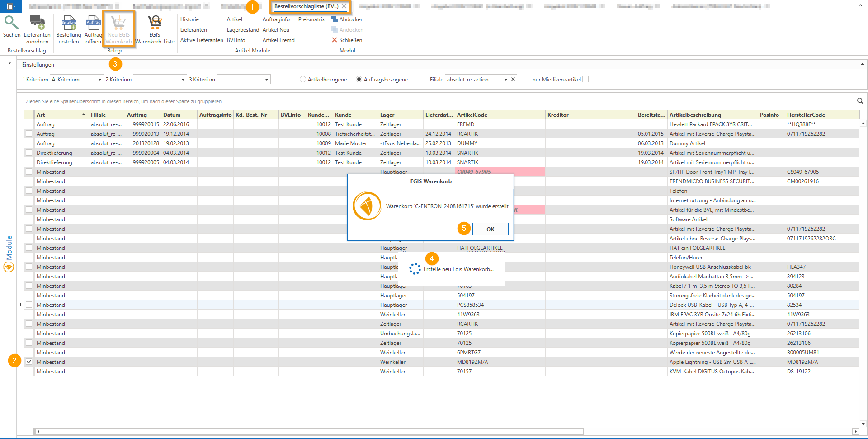This screenshot has height=439, width=868.
Task: Open the Filiale dropdown arrow
Action: 505,80
